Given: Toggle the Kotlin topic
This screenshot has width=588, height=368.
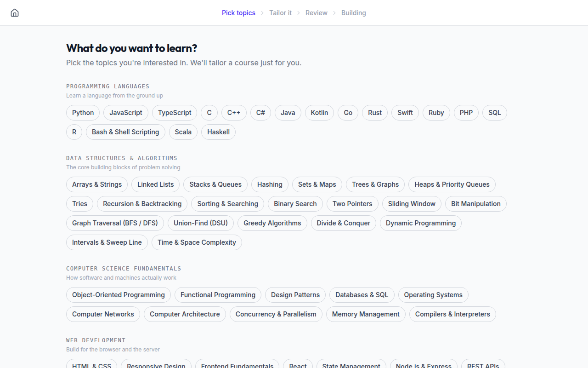Looking at the screenshot, I should 319,113.
